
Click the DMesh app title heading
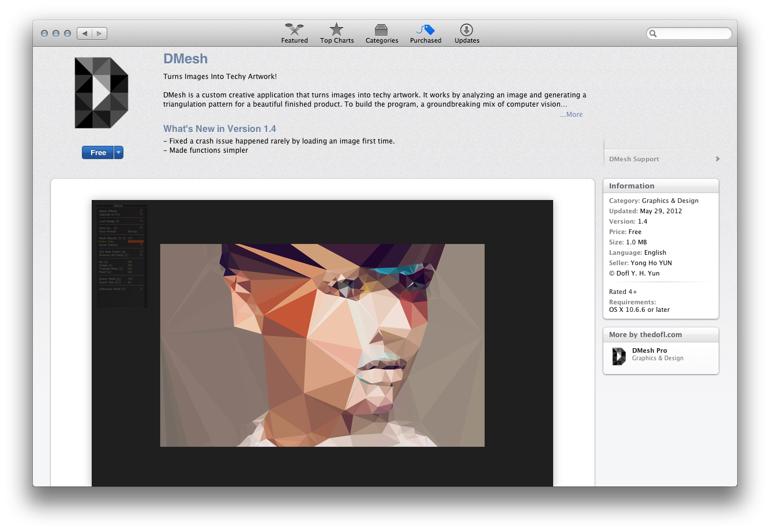[x=185, y=59]
